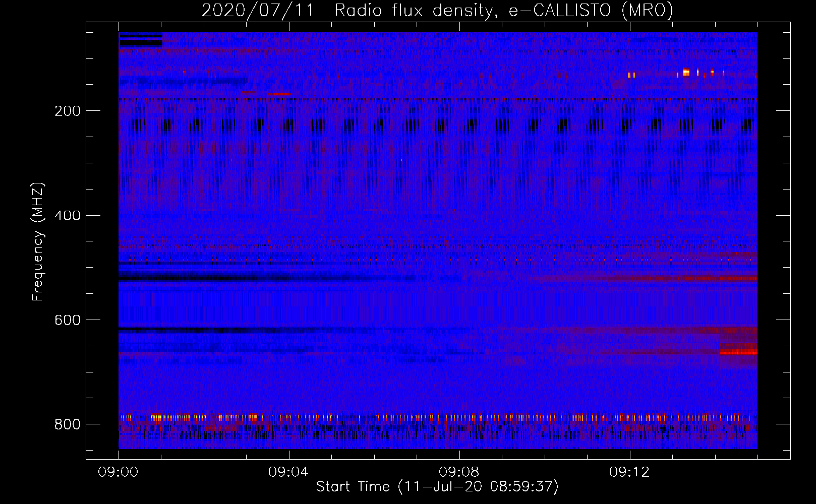
Task: Select the '800' frequency tick label
Action: coord(68,424)
